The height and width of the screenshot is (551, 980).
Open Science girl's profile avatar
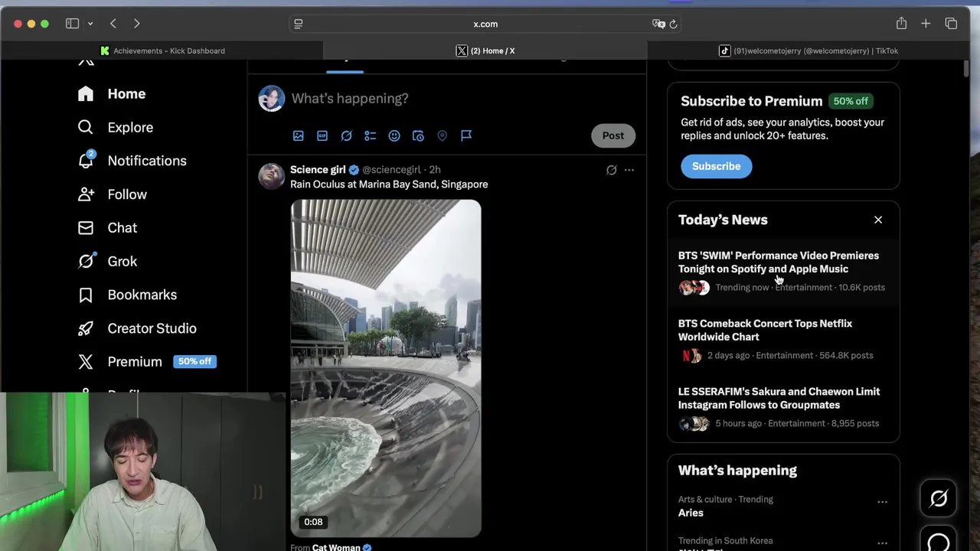271,176
